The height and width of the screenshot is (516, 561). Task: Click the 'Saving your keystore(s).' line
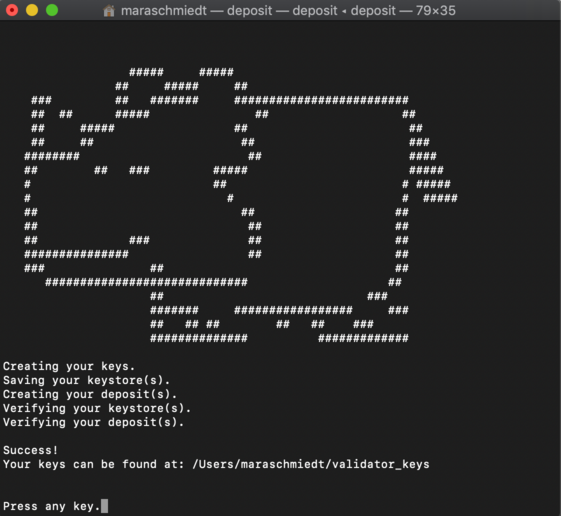86,380
